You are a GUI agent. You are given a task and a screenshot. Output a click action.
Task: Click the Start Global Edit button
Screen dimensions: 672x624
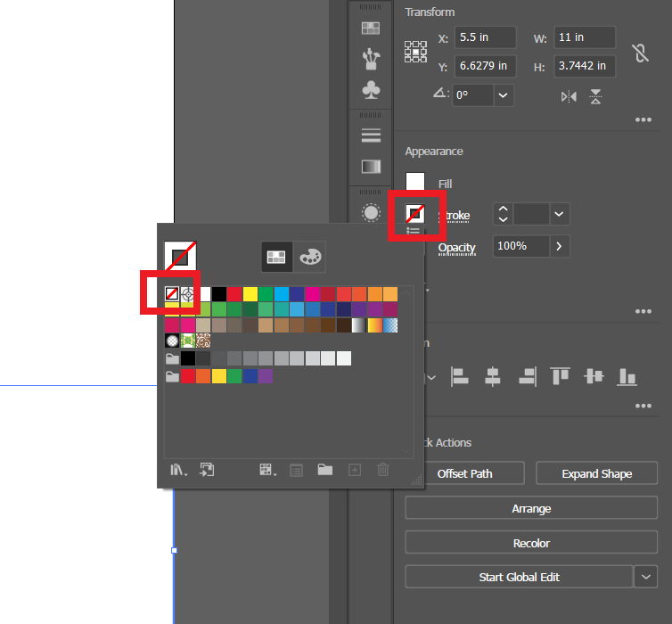pyautogui.click(x=519, y=577)
